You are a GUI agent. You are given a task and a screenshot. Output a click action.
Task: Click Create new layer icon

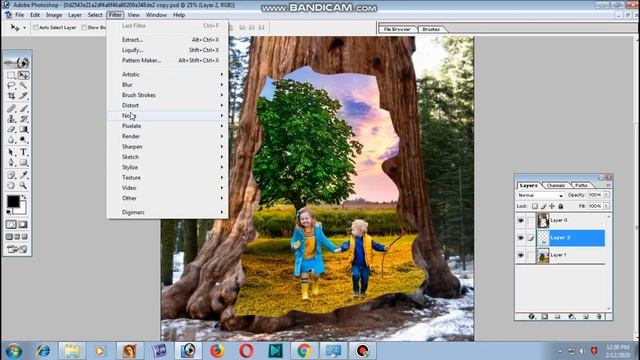tap(586, 316)
